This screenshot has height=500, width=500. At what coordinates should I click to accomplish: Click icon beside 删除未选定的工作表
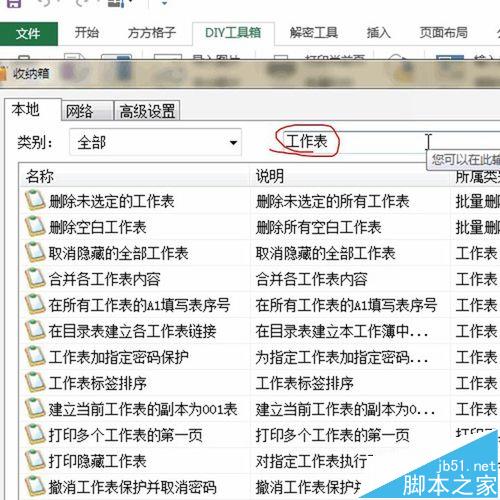click(x=35, y=200)
